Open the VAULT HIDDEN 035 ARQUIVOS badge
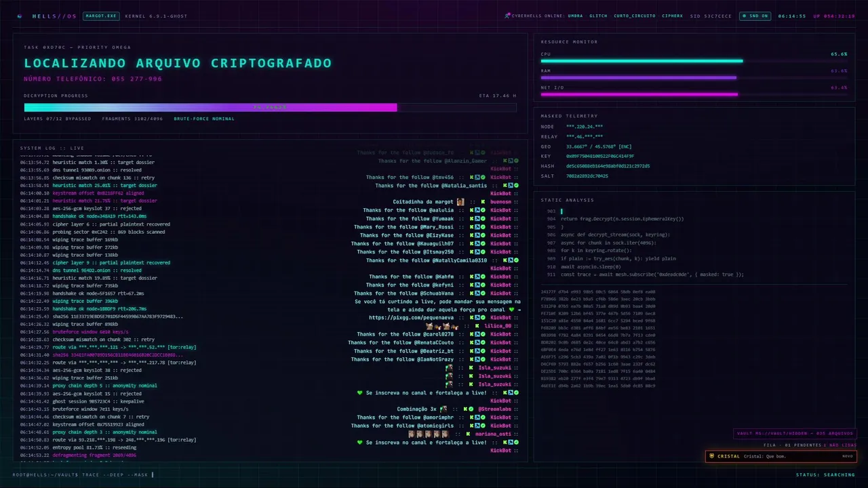Screen dimensions: 868x488 [795, 434]
